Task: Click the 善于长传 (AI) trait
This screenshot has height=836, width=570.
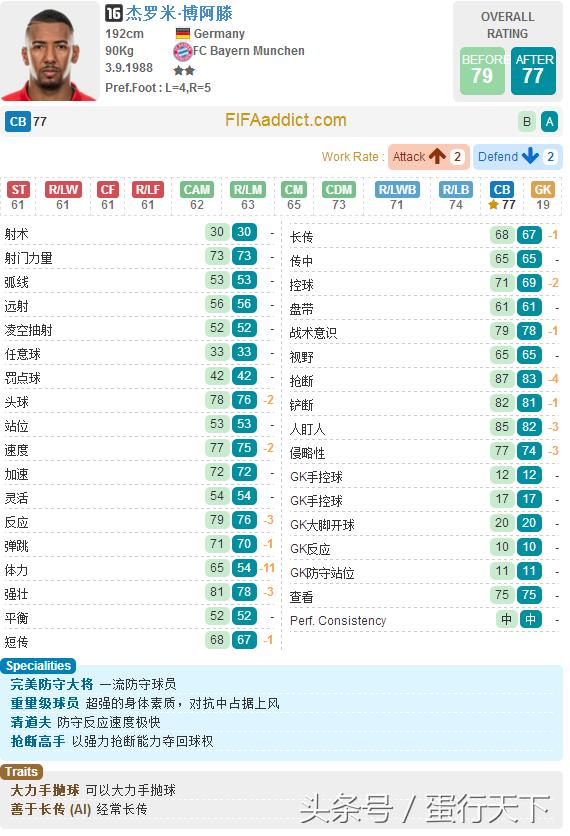Action: [51, 809]
